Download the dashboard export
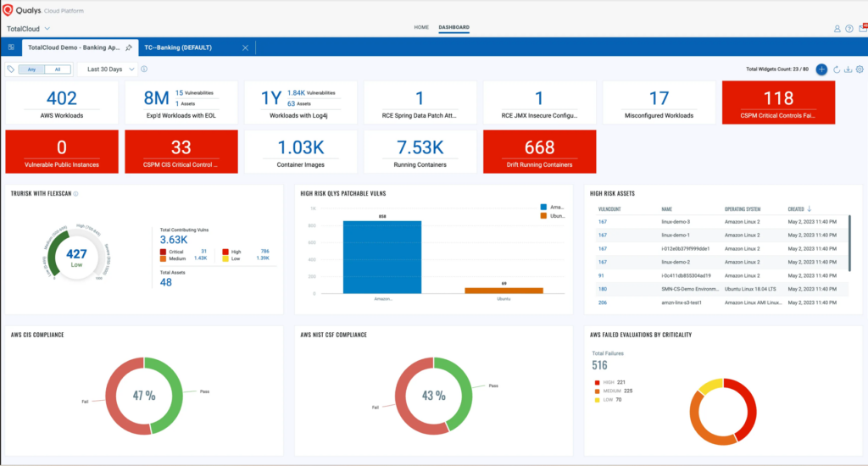The height and width of the screenshot is (466, 868). click(848, 69)
